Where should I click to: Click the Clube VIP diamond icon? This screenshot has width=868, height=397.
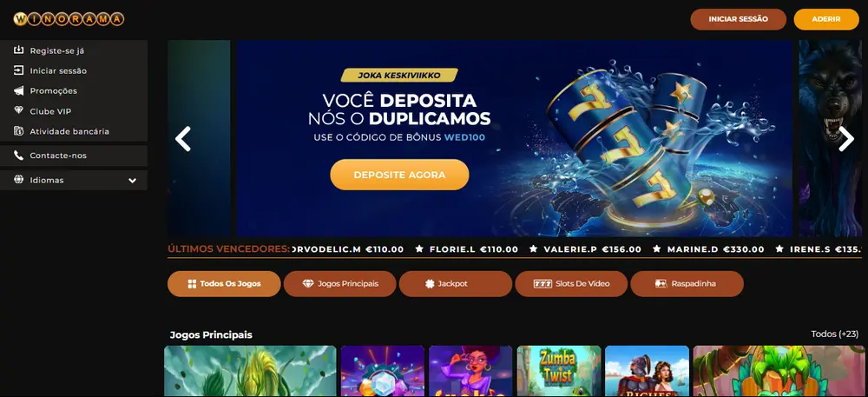pos(19,110)
